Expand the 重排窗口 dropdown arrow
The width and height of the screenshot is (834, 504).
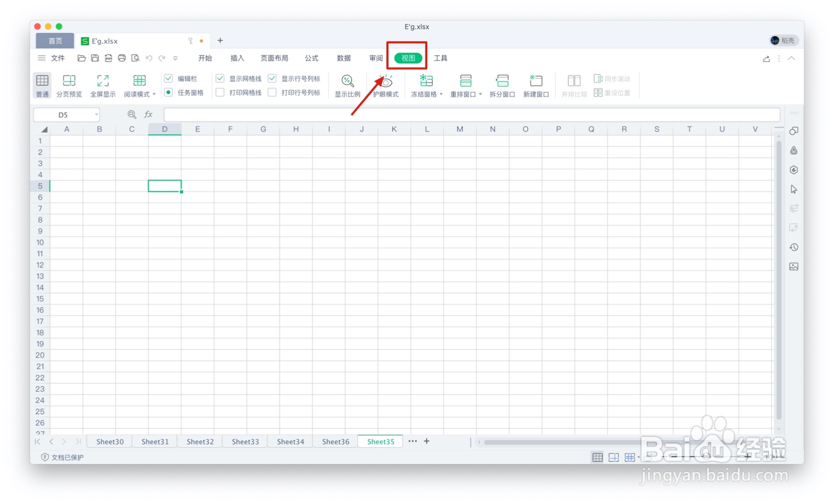pos(480,95)
